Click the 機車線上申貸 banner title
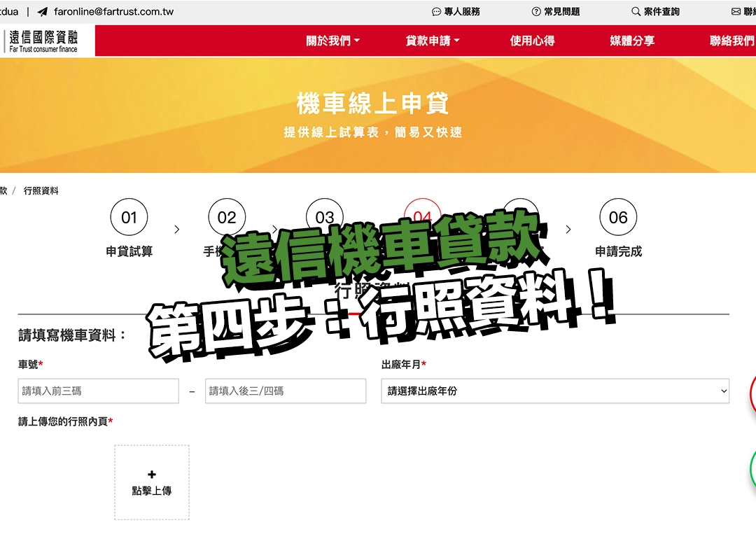 (372, 103)
